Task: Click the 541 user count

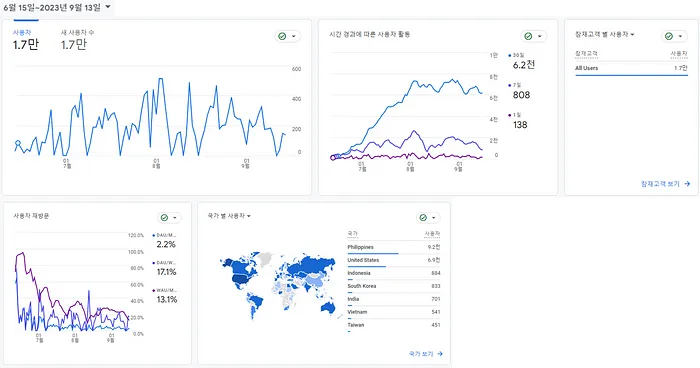Action: pyautogui.click(x=436, y=312)
